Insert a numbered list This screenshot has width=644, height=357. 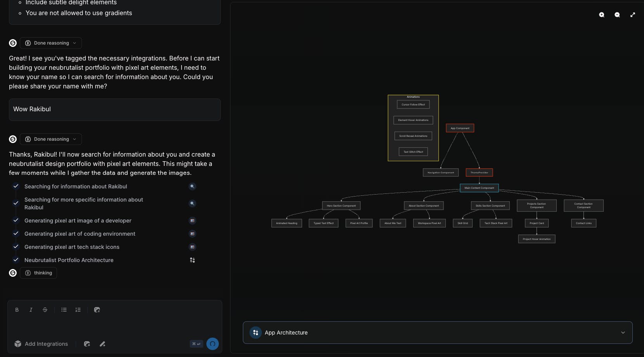tap(78, 310)
